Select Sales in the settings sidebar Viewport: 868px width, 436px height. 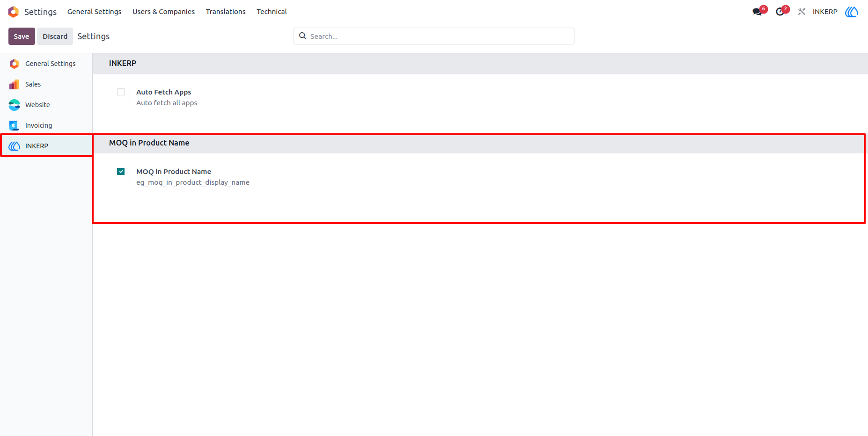coord(46,84)
